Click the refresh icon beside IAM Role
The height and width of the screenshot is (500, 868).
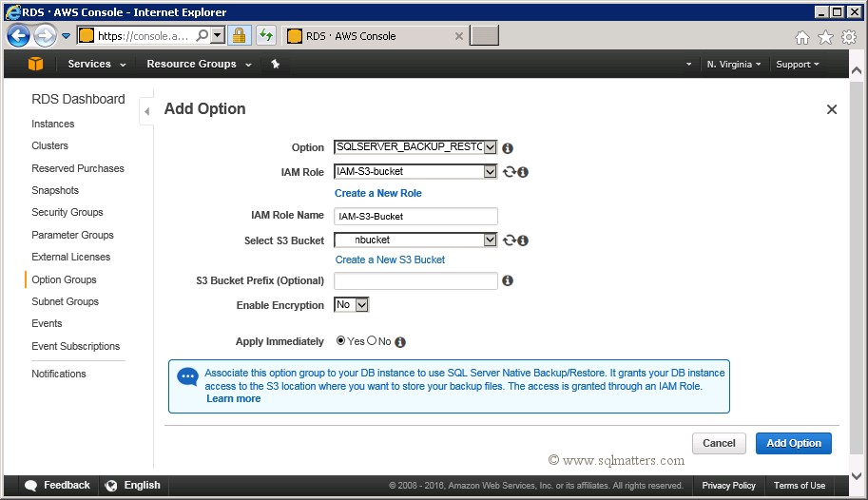pos(510,172)
